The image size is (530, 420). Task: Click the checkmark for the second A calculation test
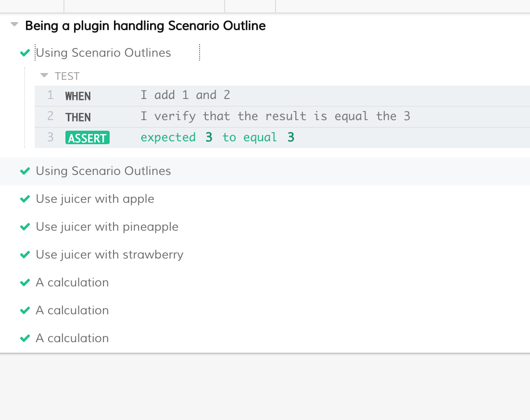click(25, 310)
